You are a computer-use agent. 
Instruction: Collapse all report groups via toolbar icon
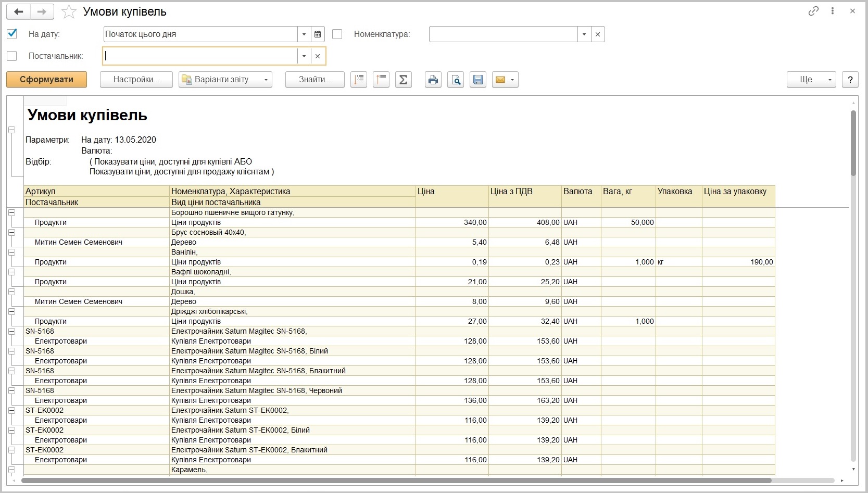[x=381, y=80]
